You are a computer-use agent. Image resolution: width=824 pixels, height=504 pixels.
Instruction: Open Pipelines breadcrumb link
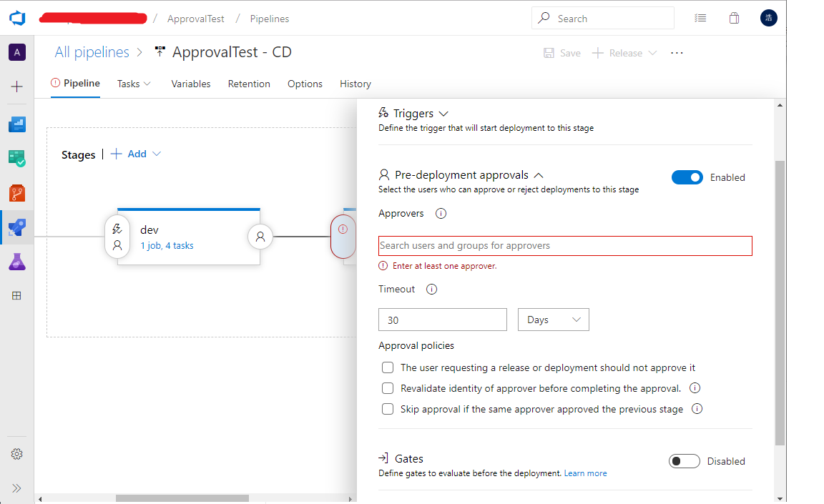tap(269, 19)
